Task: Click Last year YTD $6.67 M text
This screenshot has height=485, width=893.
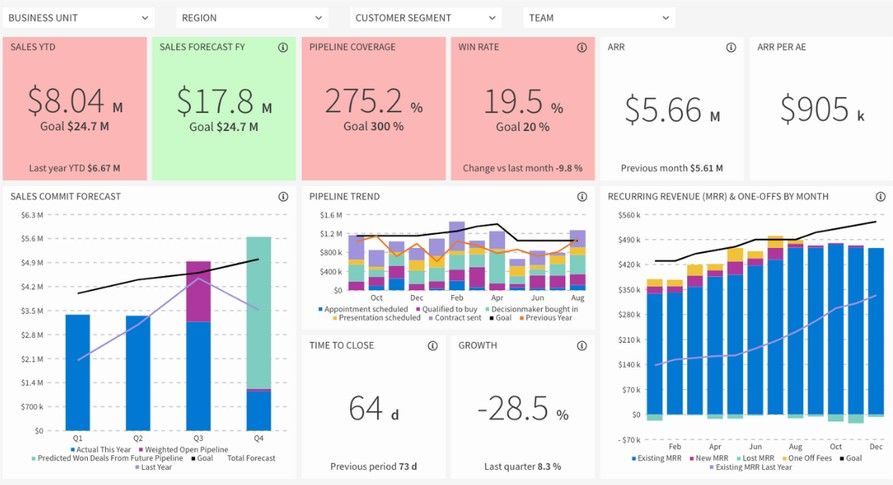Action: [x=75, y=168]
